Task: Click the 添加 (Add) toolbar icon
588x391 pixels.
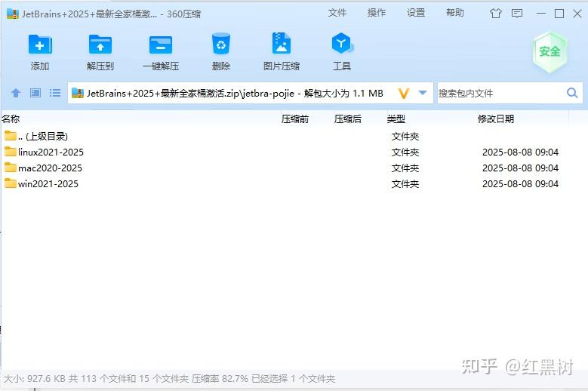Action: click(40, 45)
